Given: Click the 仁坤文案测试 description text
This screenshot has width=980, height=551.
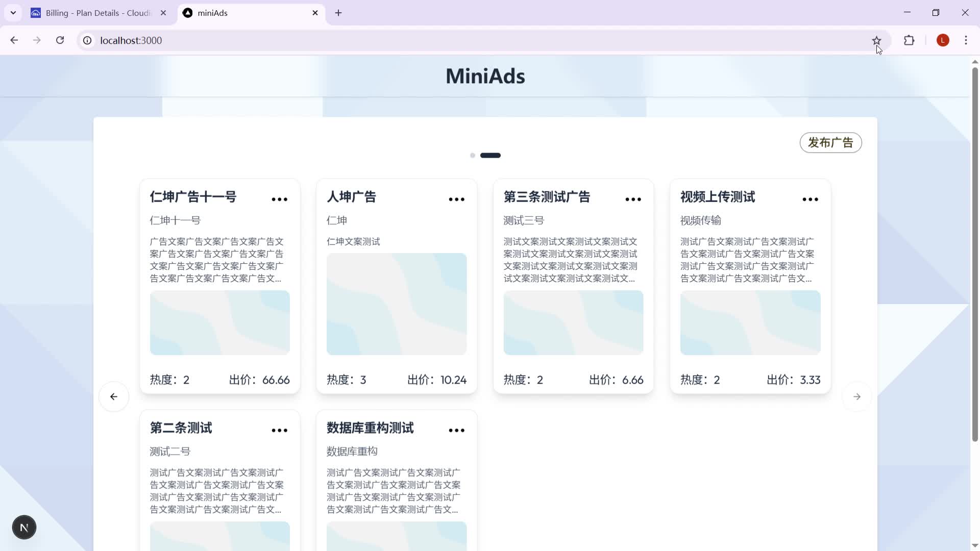Looking at the screenshot, I should (x=353, y=242).
